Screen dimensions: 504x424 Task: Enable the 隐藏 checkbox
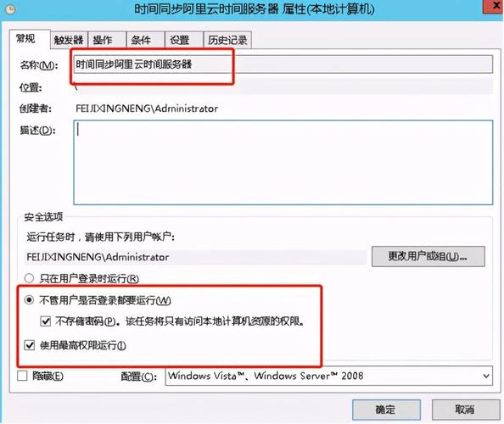22,376
